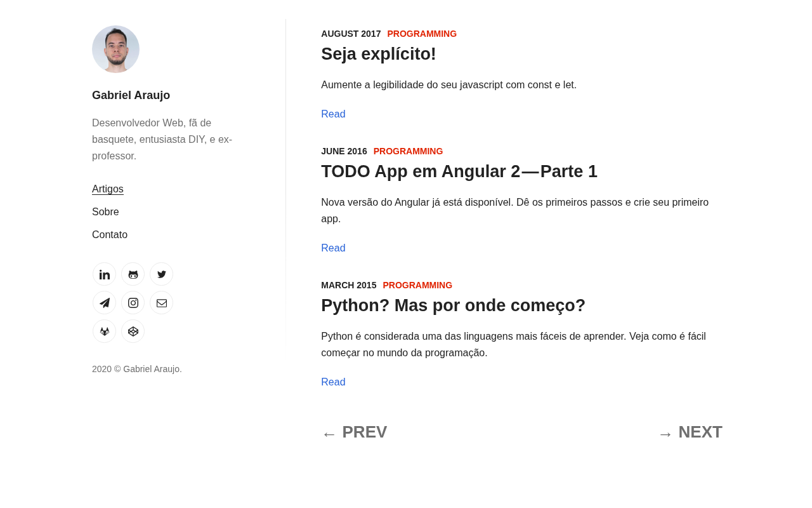Screen dimensions: 812x508
Task: Navigate to Contato in sidebar
Action: point(110,235)
